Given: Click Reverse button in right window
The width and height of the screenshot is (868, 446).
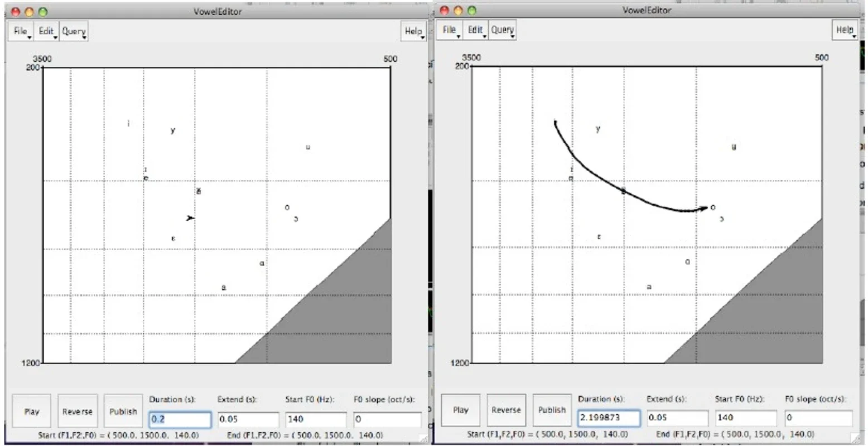Looking at the screenshot, I should click(506, 410).
